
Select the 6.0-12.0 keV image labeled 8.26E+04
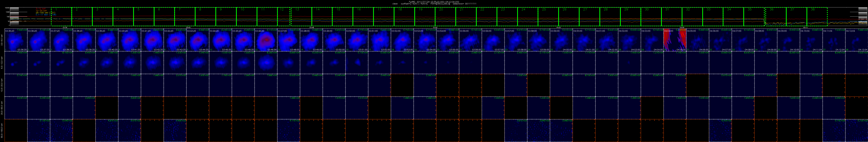coord(266,62)
